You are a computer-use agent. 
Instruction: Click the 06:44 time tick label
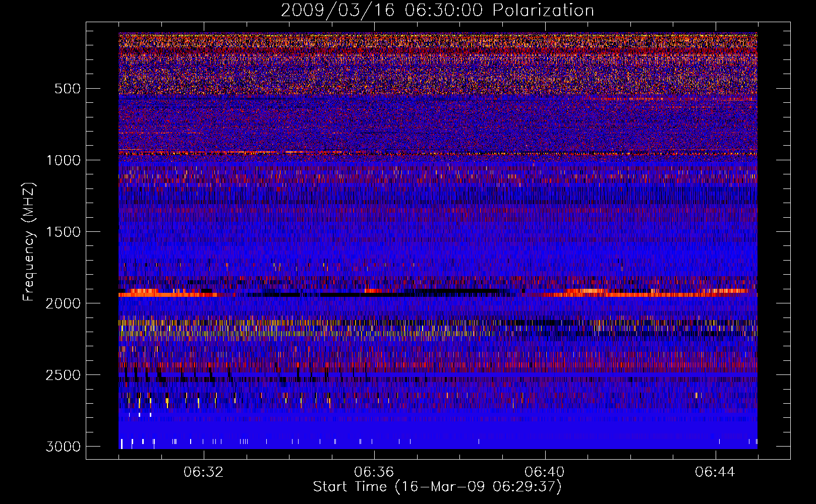(x=715, y=472)
